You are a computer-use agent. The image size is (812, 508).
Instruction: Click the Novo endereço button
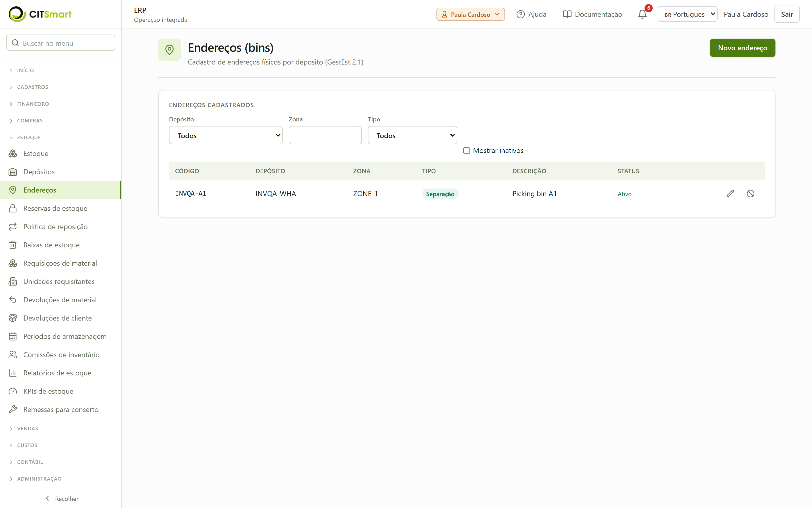[742, 48]
